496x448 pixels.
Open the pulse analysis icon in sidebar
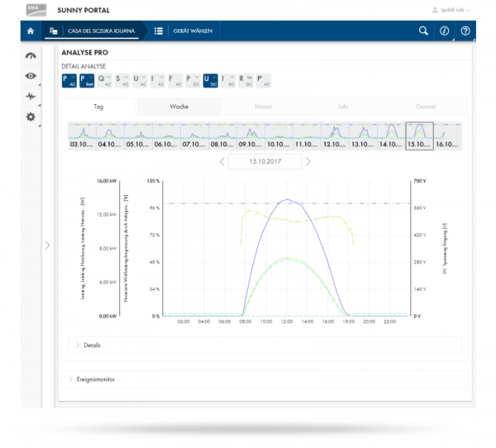pos(31,96)
